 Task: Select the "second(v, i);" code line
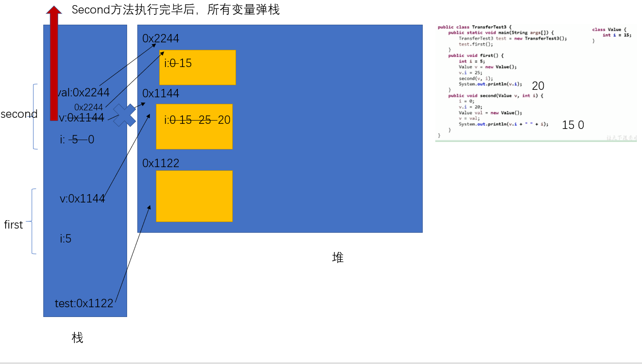(x=475, y=79)
